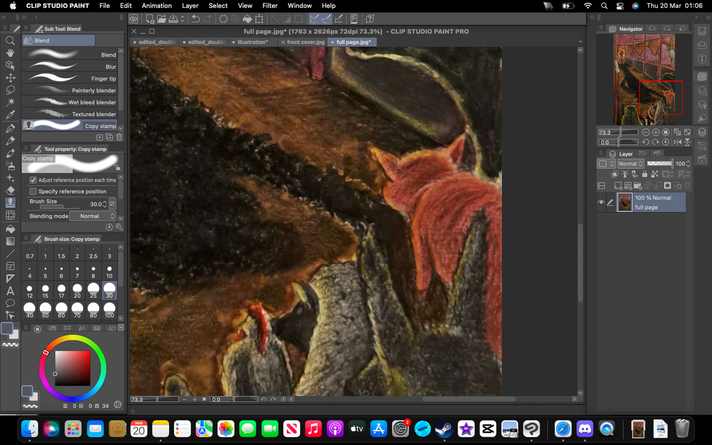The width and height of the screenshot is (712, 445).
Task: Select the Wet bleed blender sub tool
Action: pos(70,102)
